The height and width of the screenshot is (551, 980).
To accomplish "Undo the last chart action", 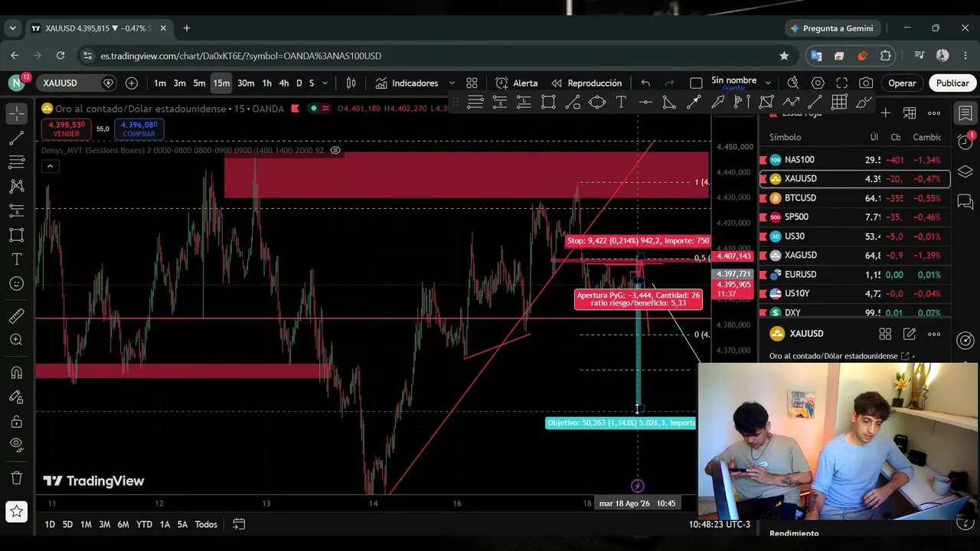I will (646, 83).
